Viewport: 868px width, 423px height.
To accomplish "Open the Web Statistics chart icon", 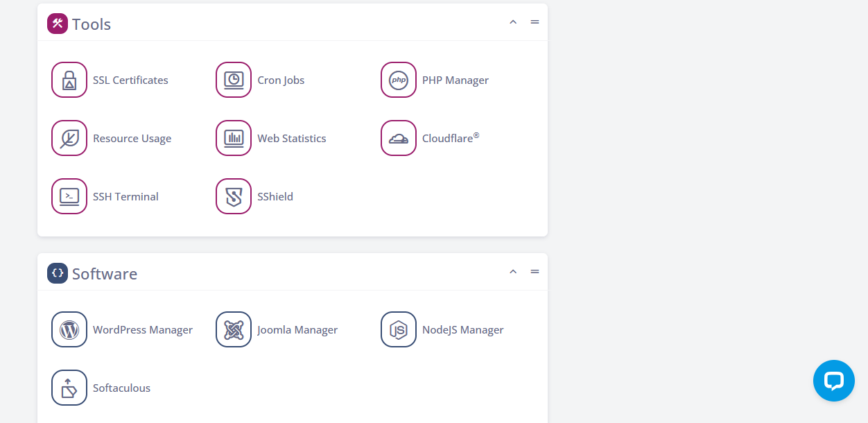I will point(234,138).
